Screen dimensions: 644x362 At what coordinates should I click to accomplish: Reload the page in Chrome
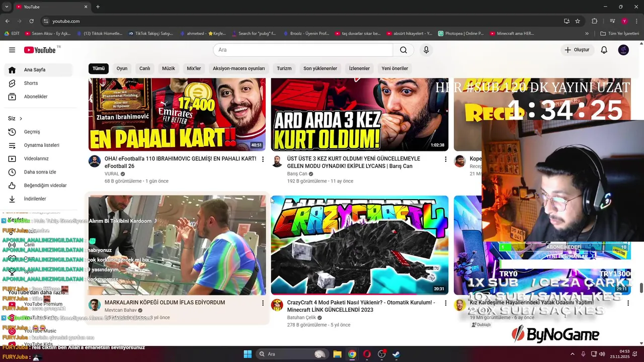[x=31, y=21]
